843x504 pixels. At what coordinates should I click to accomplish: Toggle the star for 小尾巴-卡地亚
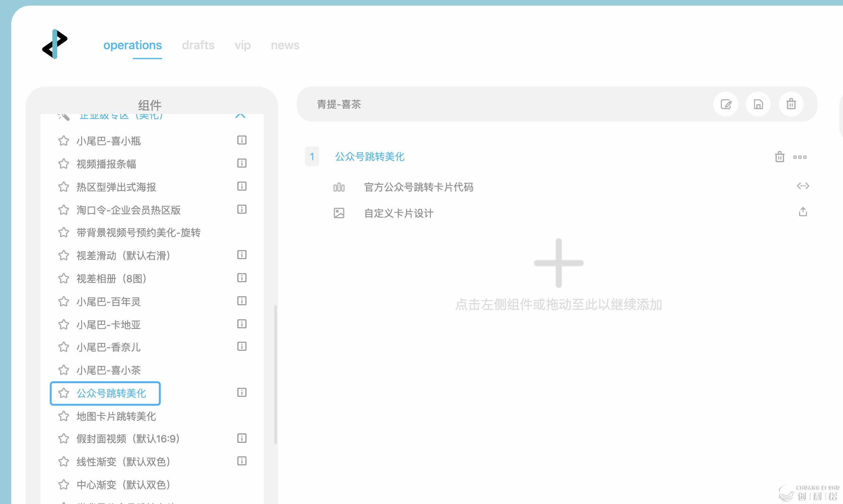(x=64, y=325)
